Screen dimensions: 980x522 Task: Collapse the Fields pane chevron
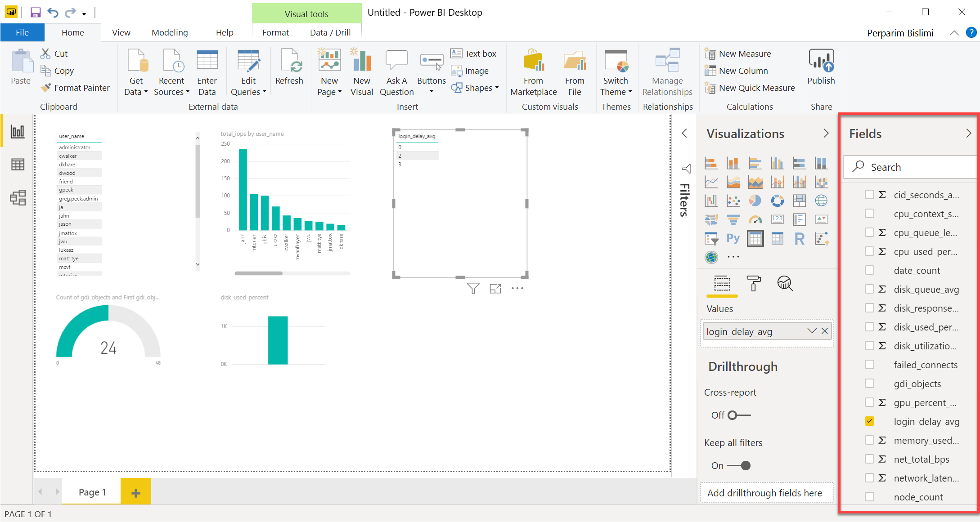[x=968, y=134]
